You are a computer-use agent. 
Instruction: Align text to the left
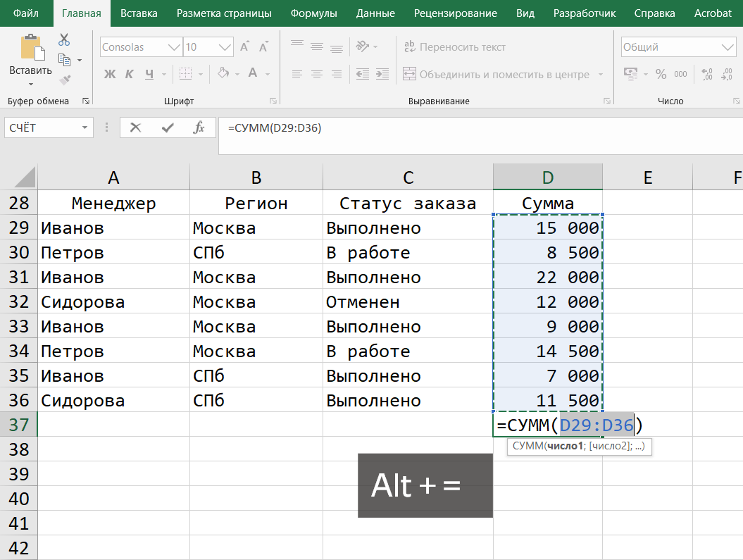click(x=297, y=74)
